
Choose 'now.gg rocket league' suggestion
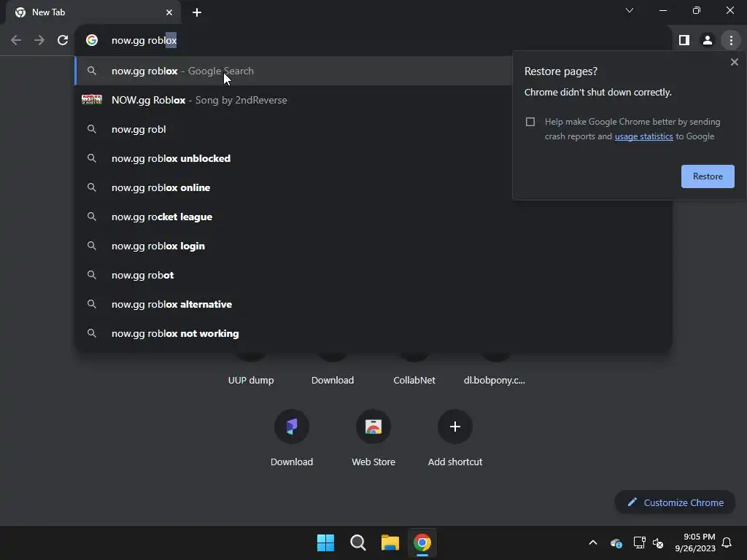pos(373,217)
